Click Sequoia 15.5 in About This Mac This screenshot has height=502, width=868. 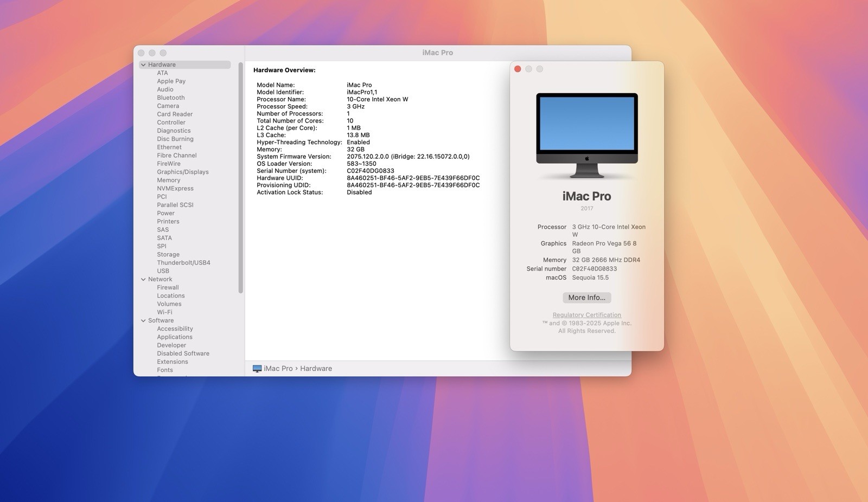pos(590,278)
